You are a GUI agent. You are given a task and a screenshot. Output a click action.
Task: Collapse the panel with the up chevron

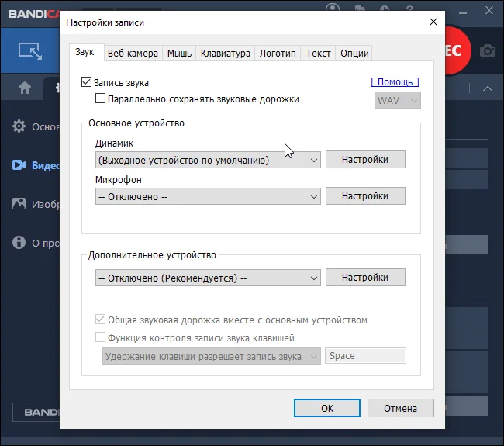click(x=488, y=88)
